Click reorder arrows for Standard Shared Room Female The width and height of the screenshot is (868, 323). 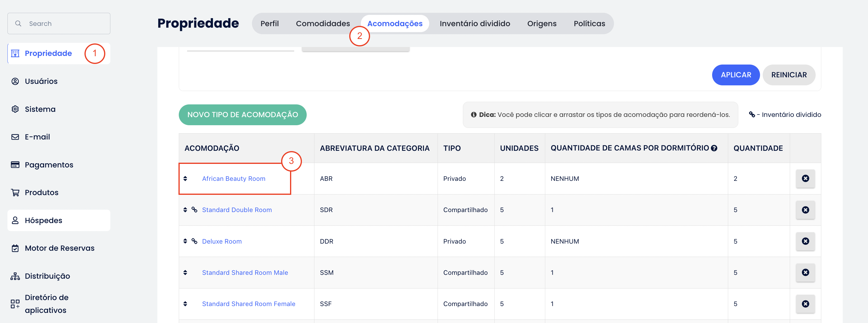(185, 304)
